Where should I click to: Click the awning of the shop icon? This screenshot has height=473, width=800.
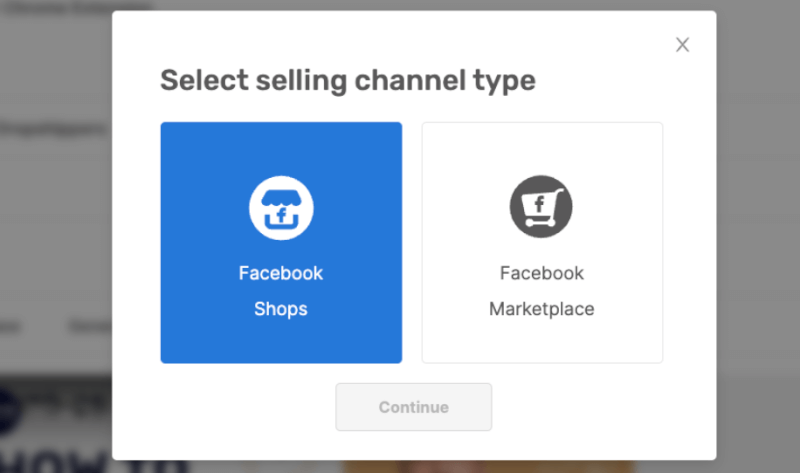click(x=281, y=198)
